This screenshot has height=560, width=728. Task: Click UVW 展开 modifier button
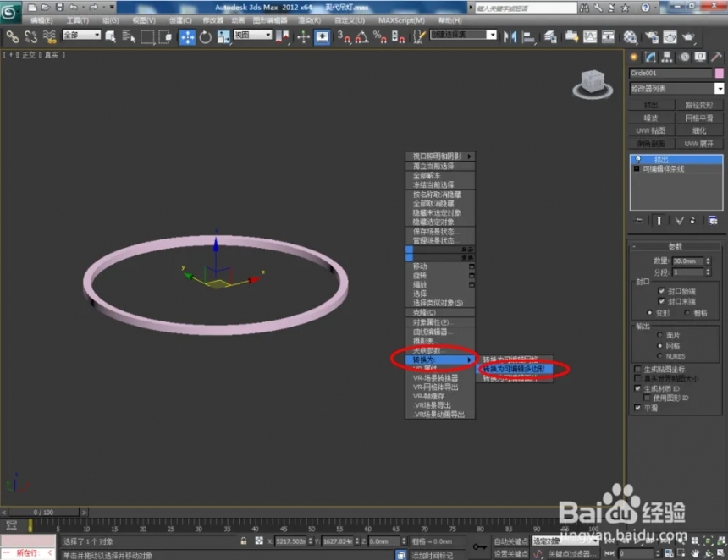pos(699,144)
